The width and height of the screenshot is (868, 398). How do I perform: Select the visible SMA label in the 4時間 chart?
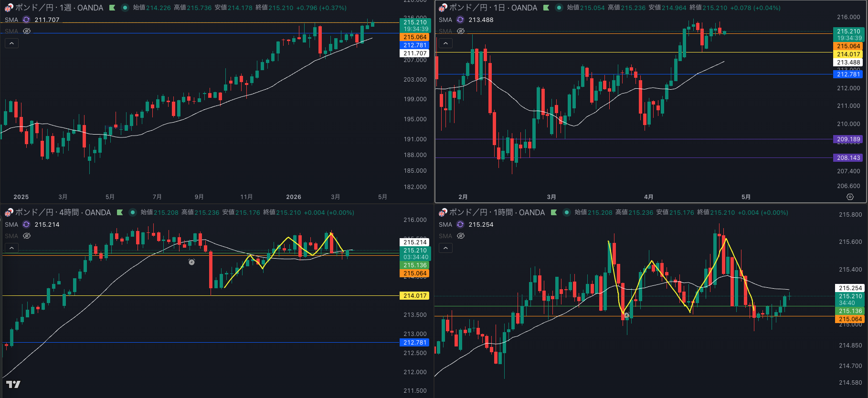11,224
